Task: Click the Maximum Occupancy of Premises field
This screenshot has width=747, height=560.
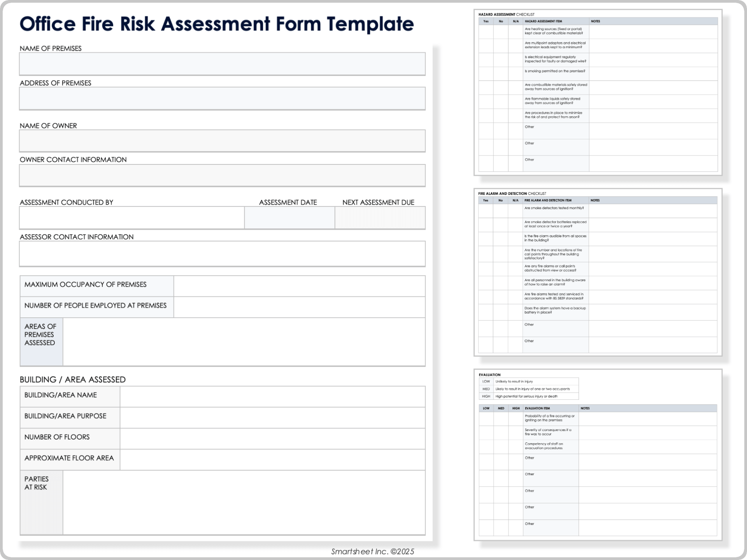Action: click(x=299, y=286)
